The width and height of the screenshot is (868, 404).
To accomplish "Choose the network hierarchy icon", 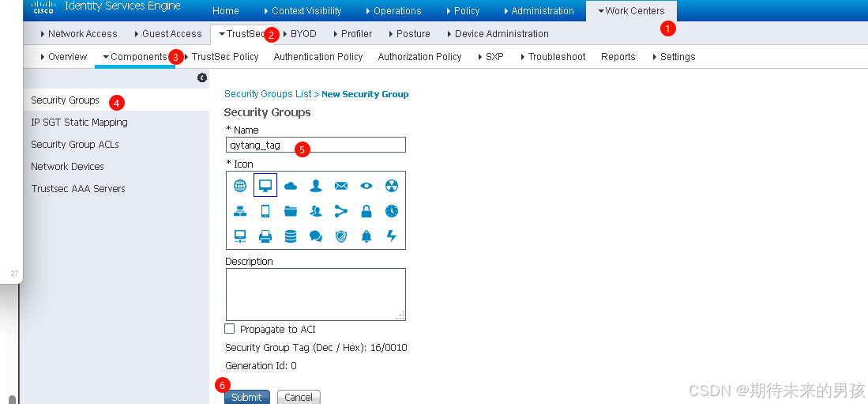I will pyautogui.click(x=239, y=211).
